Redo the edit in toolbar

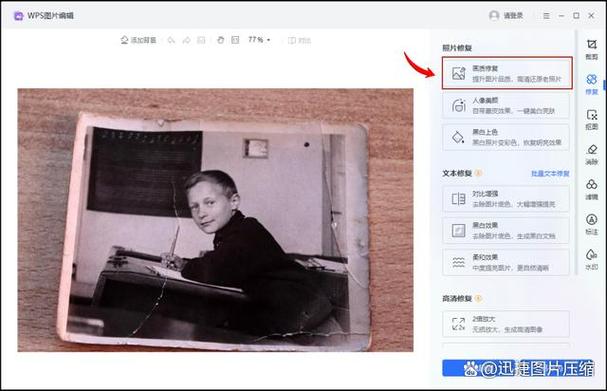pyautogui.click(x=186, y=40)
